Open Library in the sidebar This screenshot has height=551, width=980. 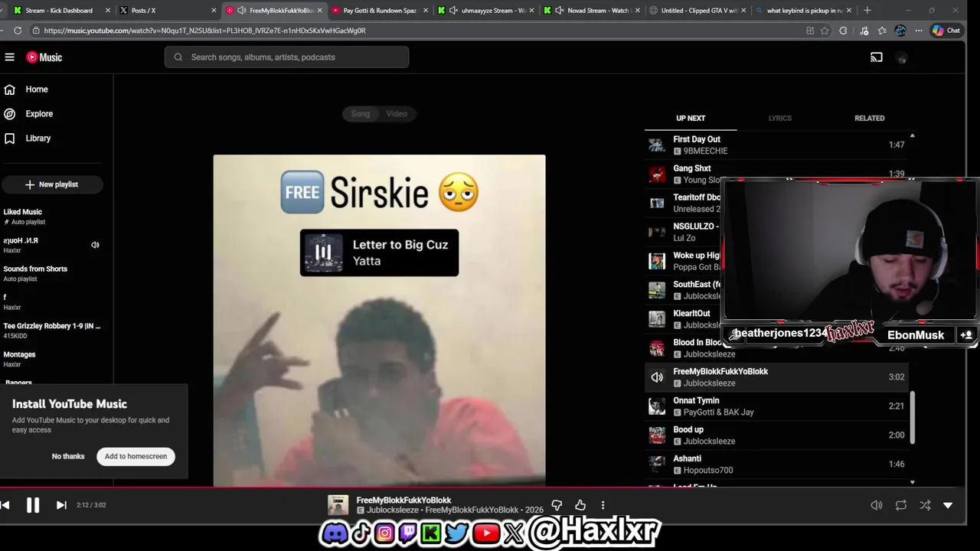(38, 139)
